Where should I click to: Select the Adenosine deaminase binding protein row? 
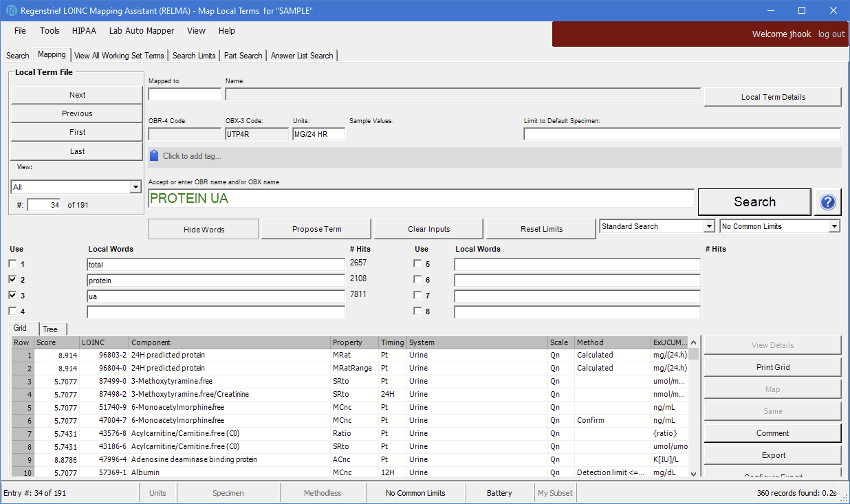[x=349, y=459]
